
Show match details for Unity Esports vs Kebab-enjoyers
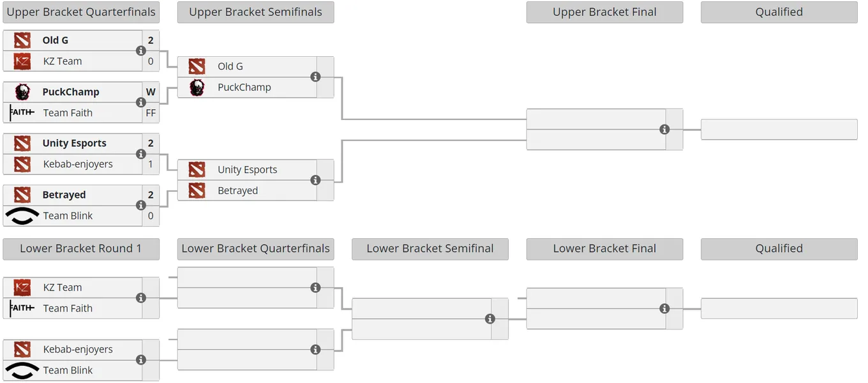click(141, 154)
